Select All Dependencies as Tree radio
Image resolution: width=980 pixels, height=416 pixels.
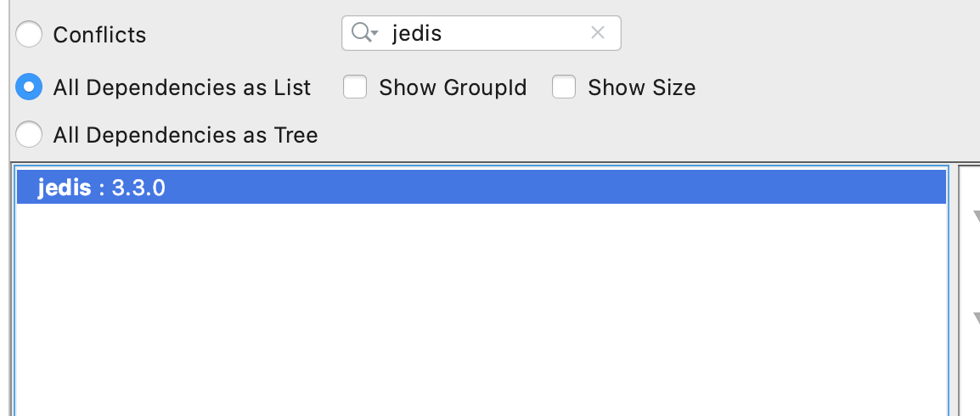[x=29, y=134]
